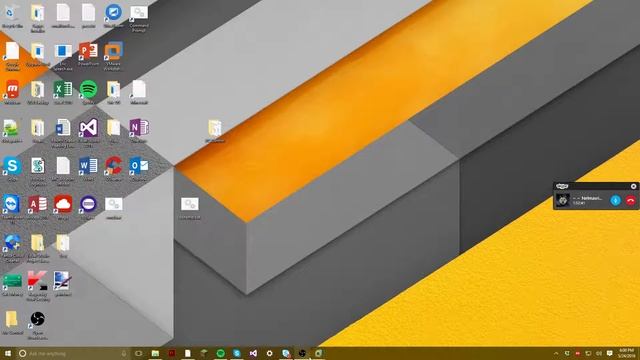
Task: Open the Recycle Bin desktop icon
Action: click(x=11, y=16)
